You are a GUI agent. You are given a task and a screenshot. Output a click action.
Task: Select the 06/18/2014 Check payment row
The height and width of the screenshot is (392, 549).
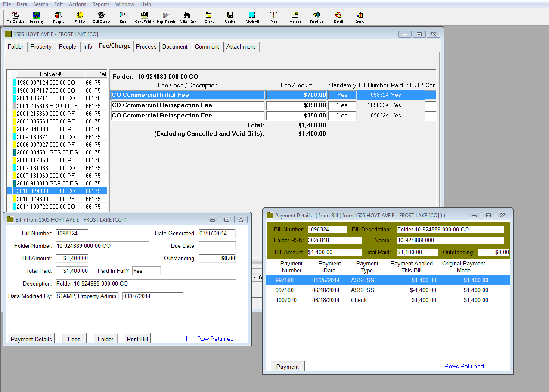click(388, 300)
